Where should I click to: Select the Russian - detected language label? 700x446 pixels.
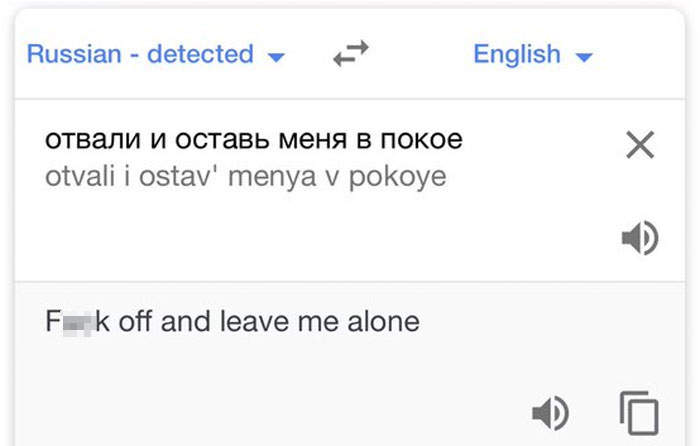pyautogui.click(x=140, y=54)
